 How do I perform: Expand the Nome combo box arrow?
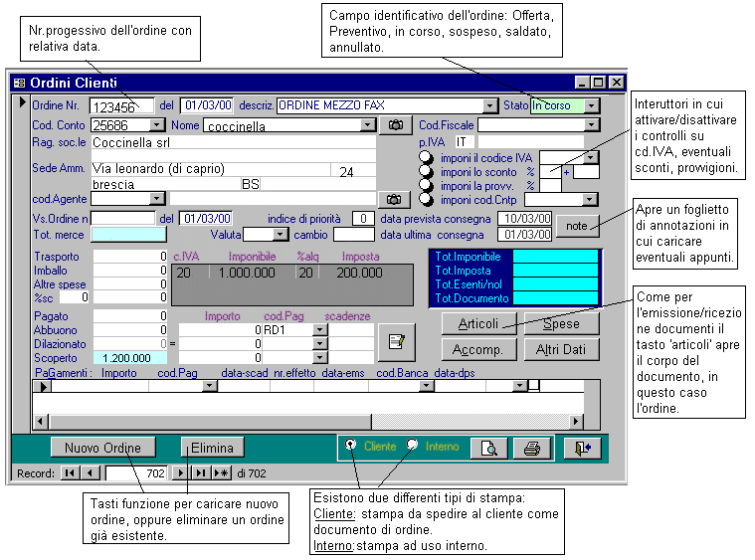(x=368, y=125)
